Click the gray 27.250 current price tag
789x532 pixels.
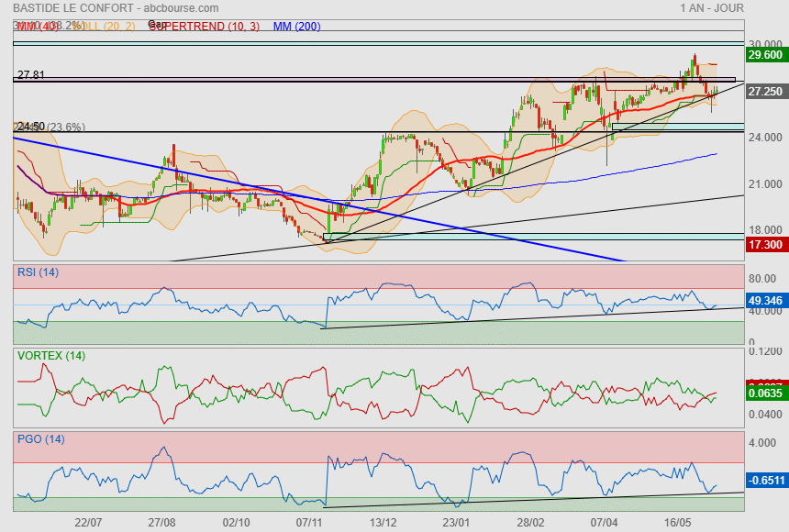pyautogui.click(x=765, y=92)
